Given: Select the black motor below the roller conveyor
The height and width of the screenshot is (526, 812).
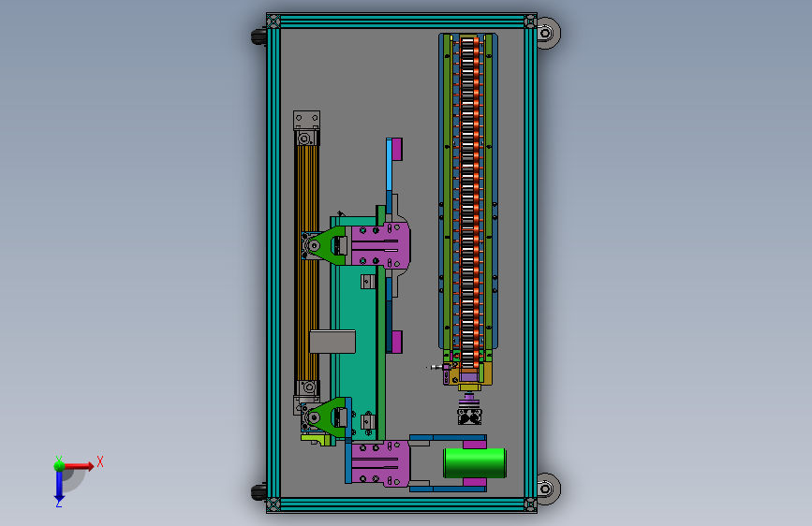Looking at the screenshot, I should 470,416.
